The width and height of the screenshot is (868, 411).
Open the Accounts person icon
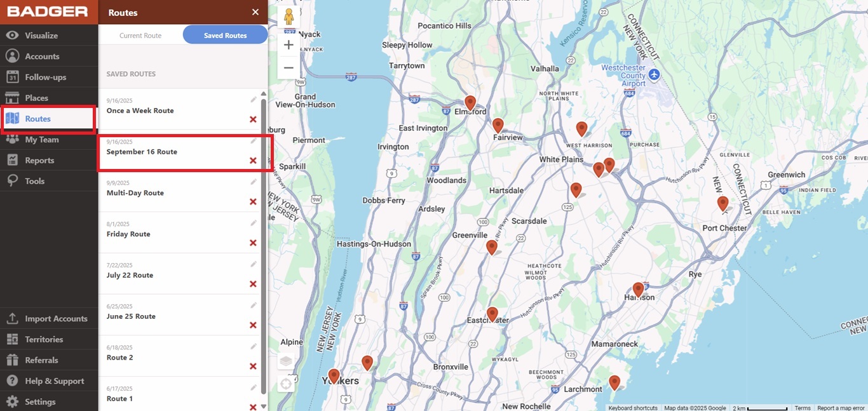coord(12,57)
